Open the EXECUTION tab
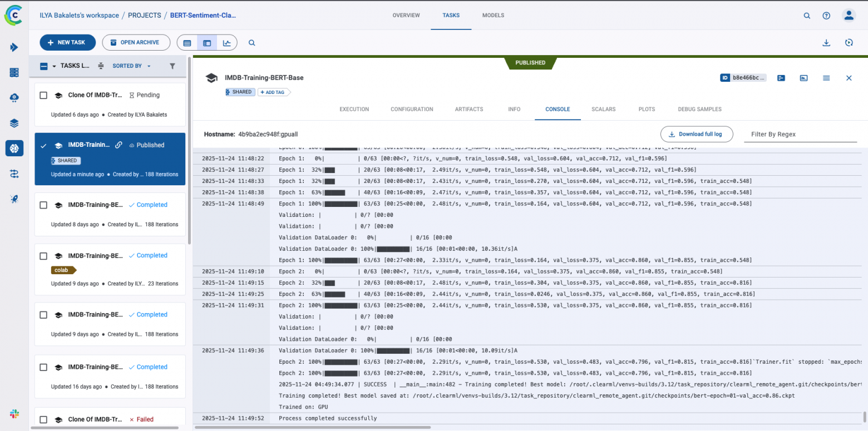 354,109
